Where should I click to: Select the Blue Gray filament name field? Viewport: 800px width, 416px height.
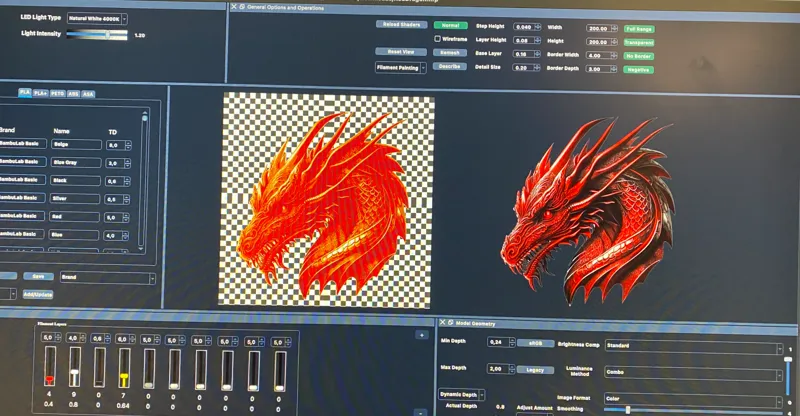[x=76, y=162]
